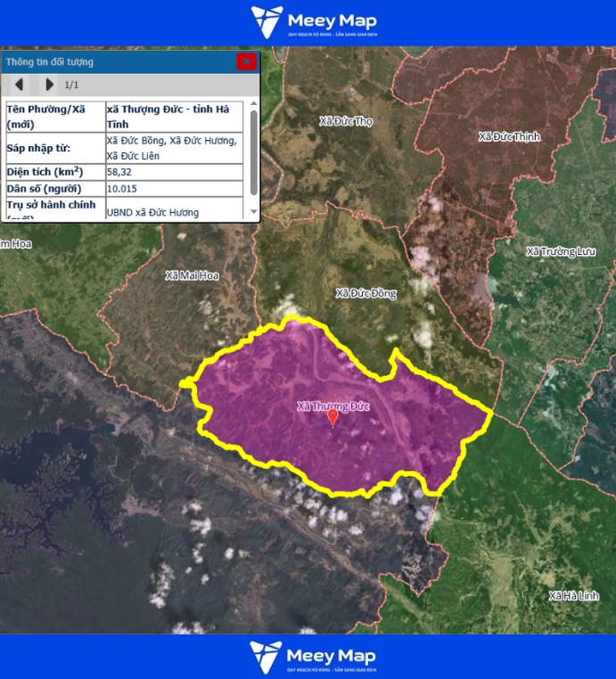Click the 'Sáp nhập từ' value cell

pos(174,148)
